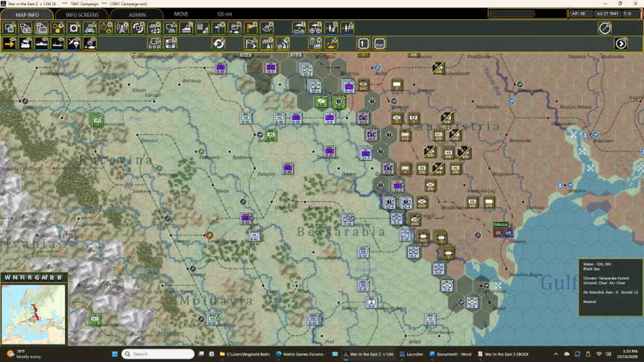Toggle the hexagon grid display icon
This screenshot has height=362, width=644.
tap(58, 28)
